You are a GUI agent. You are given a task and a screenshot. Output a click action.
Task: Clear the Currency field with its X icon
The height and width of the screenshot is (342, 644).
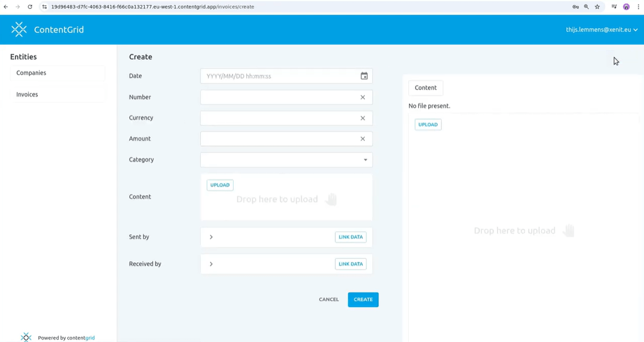click(363, 118)
